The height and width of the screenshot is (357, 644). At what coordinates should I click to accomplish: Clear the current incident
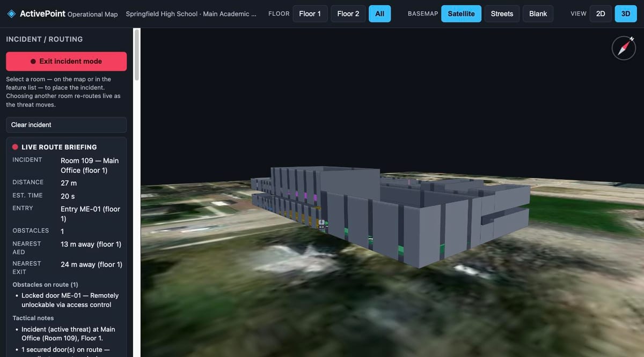tap(67, 125)
